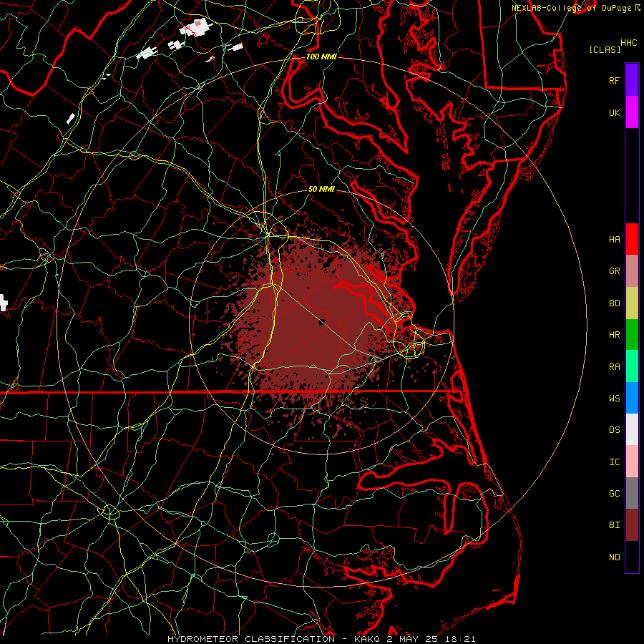Click the BD yellow legend swatch

pyautogui.click(x=632, y=303)
